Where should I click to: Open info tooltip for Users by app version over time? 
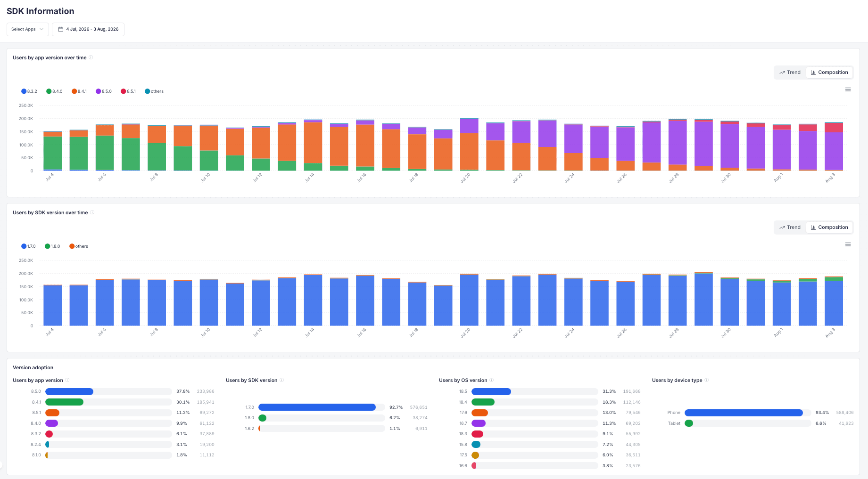tap(91, 57)
